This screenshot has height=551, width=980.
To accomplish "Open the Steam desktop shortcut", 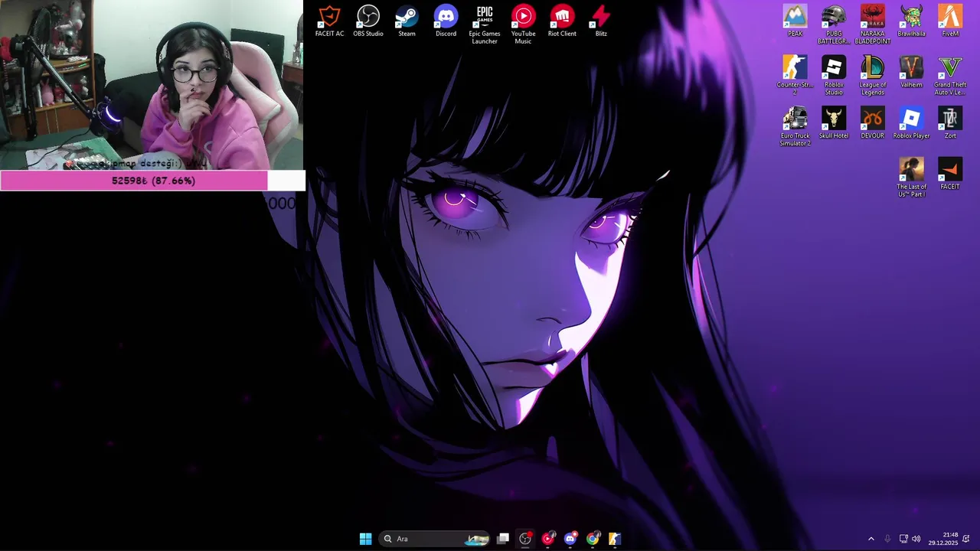I will click(407, 21).
